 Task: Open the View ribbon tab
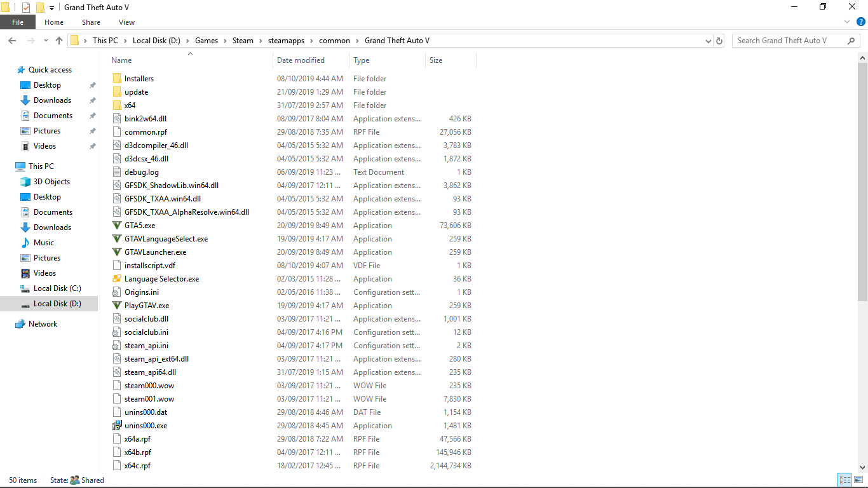point(126,22)
